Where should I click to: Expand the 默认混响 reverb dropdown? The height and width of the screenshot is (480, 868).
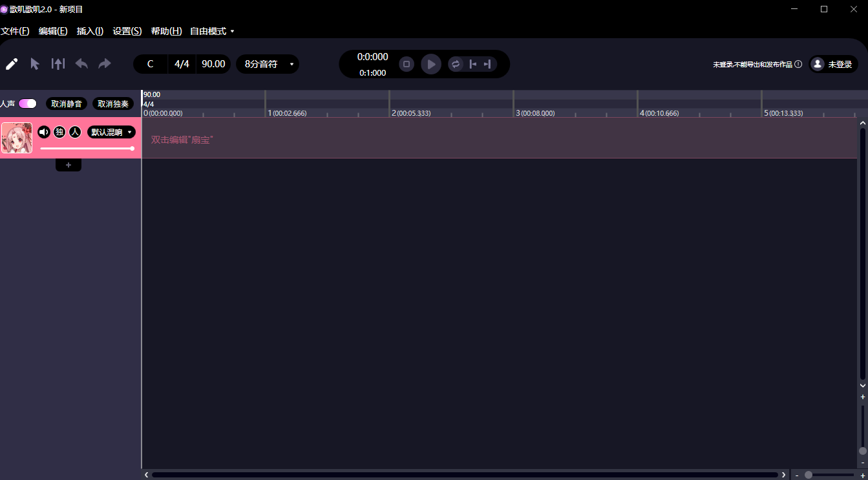click(112, 132)
